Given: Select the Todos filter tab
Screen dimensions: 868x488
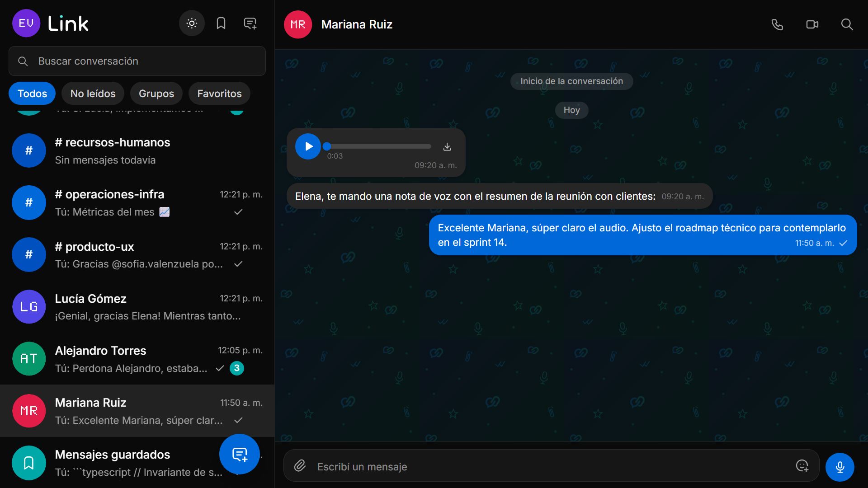Looking at the screenshot, I should coord(32,94).
